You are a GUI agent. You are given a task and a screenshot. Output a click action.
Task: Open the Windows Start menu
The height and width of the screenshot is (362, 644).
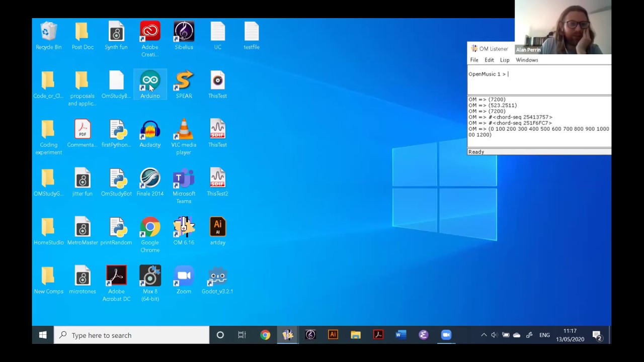43,335
